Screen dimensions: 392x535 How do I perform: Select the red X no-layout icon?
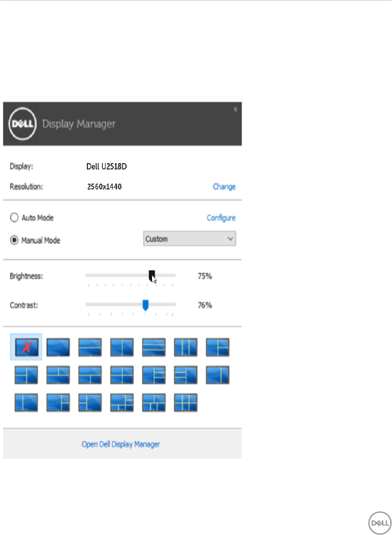26,347
